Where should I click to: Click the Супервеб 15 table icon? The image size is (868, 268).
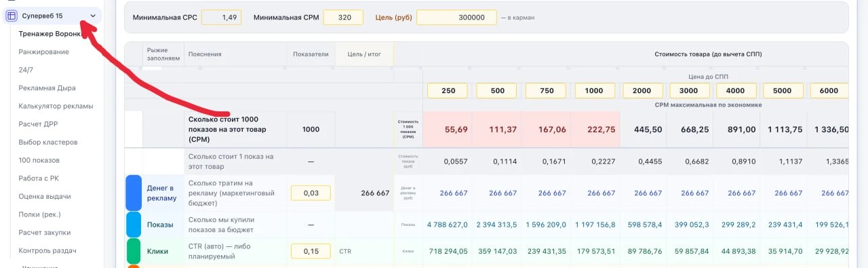[12, 16]
